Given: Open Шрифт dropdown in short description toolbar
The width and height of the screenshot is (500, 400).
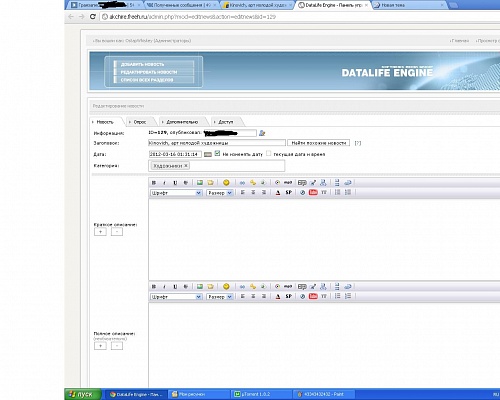Looking at the screenshot, I should tap(176, 193).
